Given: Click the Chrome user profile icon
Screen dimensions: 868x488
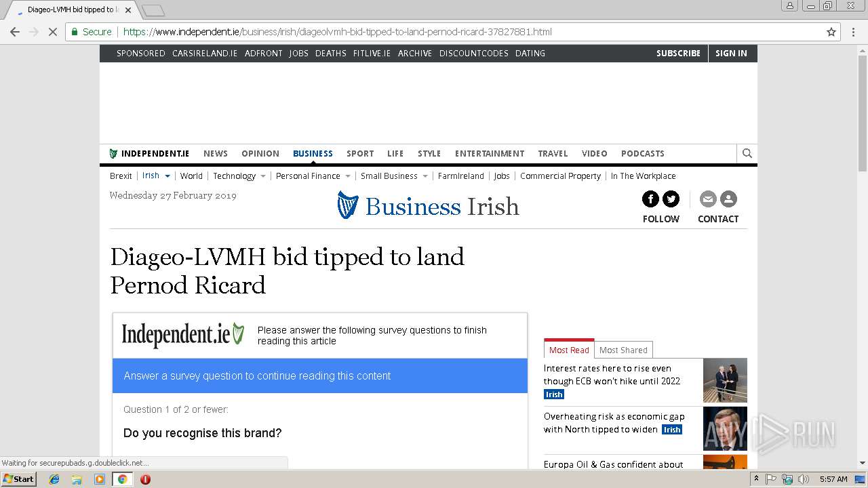Looking at the screenshot, I should click(x=789, y=6).
